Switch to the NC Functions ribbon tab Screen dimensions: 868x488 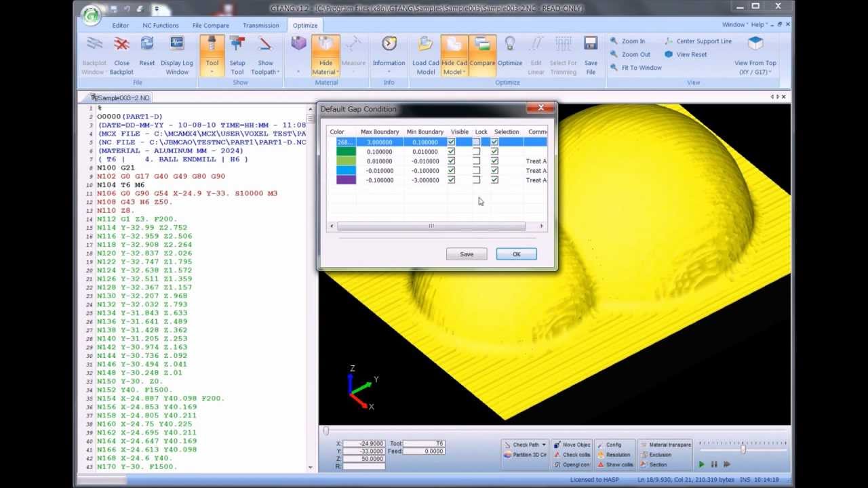point(161,26)
